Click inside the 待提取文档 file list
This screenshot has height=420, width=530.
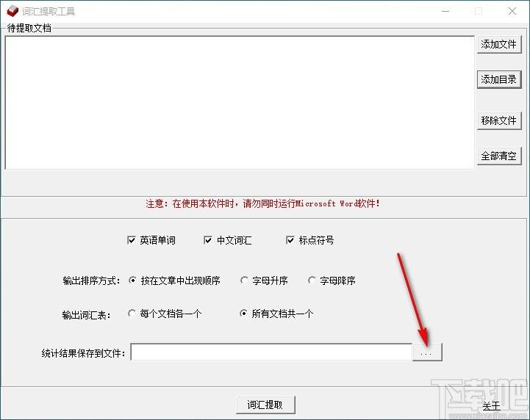click(x=240, y=103)
